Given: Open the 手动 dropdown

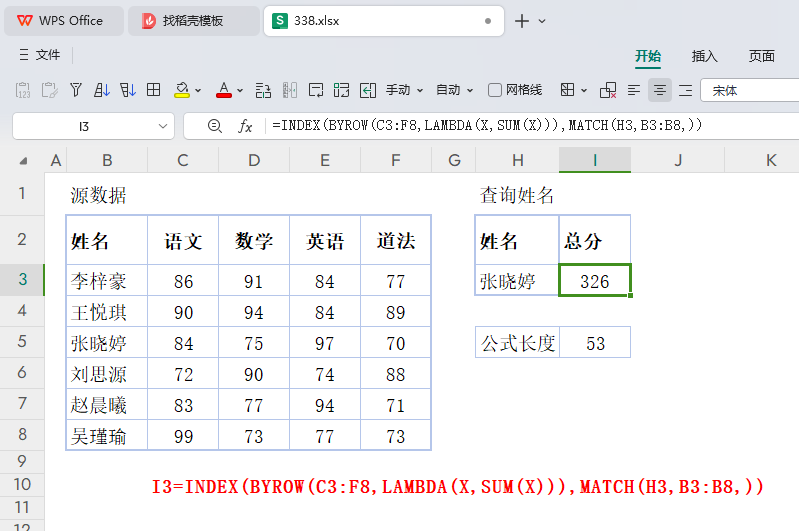Looking at the screenshot, I should (x=404, y=90).
